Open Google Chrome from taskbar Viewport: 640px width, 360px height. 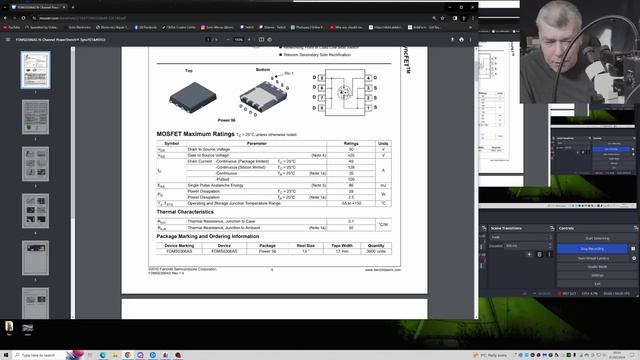tap(128, 355)
